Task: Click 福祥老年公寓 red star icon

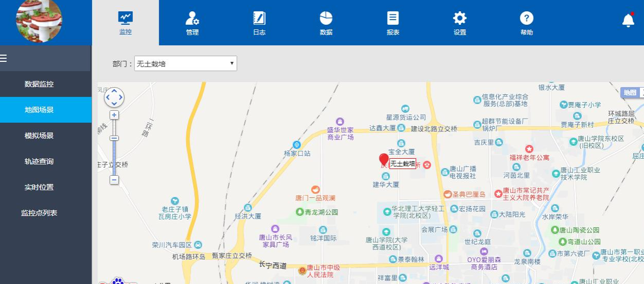Action: coord(529,149)
